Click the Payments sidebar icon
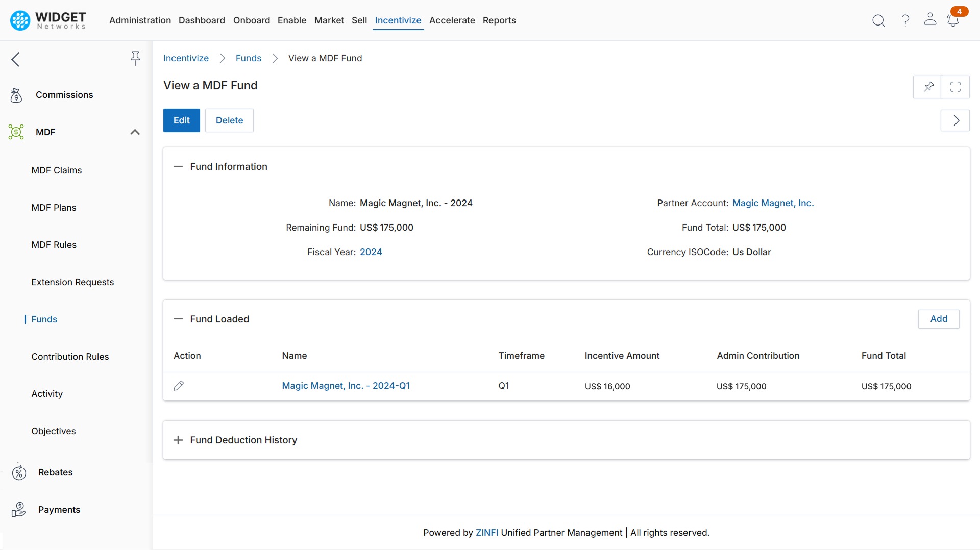This screenshot has height=551, width=980. [x=18, y=509]
